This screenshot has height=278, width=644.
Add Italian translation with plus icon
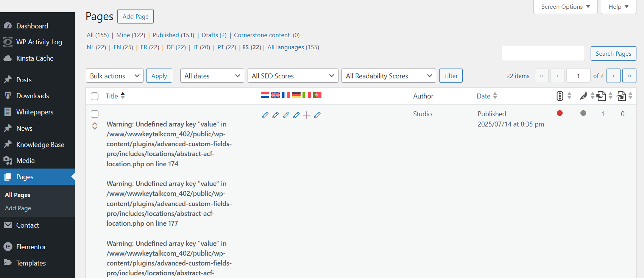click(x=307, y=115)
